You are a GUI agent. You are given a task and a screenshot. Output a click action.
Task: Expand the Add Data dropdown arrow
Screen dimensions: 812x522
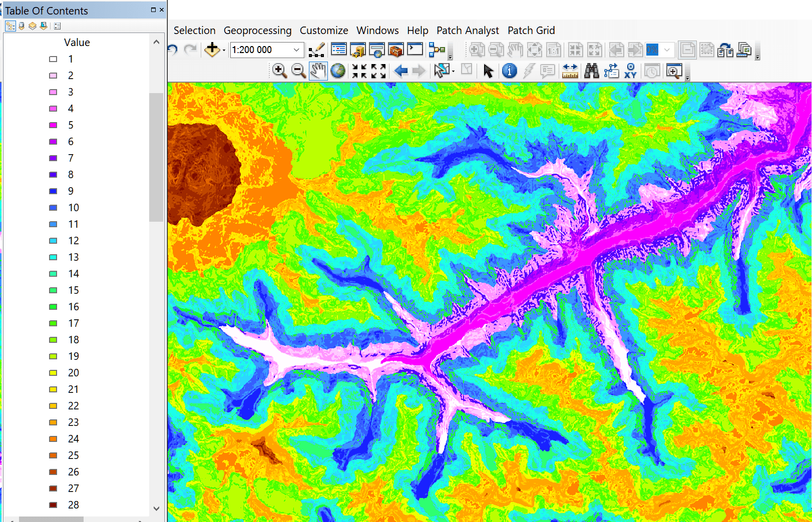[x=224, y=50]
